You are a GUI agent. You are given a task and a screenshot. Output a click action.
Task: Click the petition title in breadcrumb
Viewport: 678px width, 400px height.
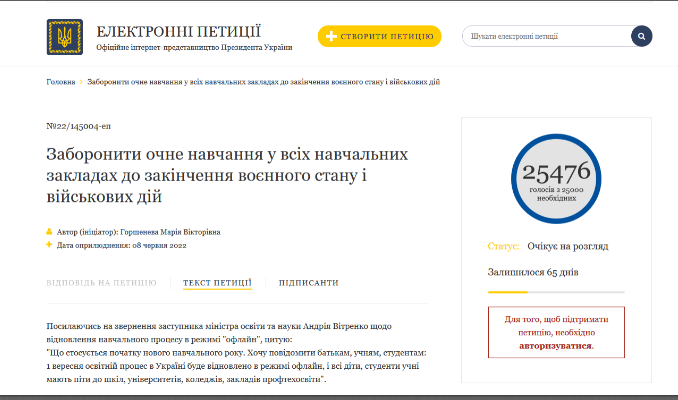pos(263,81)
